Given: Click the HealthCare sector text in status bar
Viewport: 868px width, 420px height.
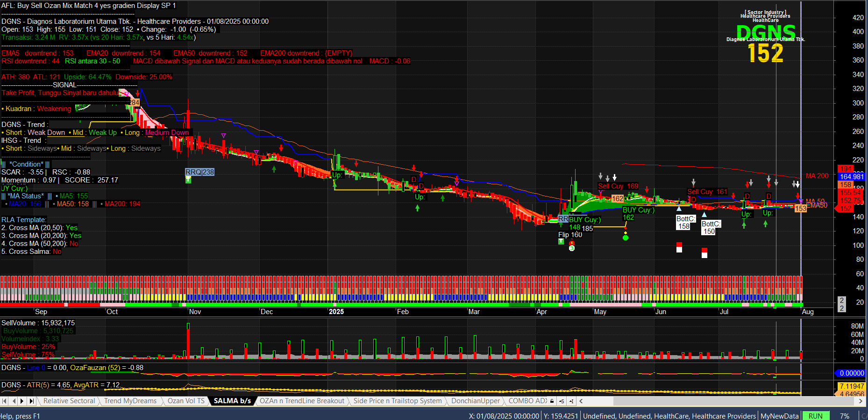Looking at the screenshot, I should tap(671, 416).
